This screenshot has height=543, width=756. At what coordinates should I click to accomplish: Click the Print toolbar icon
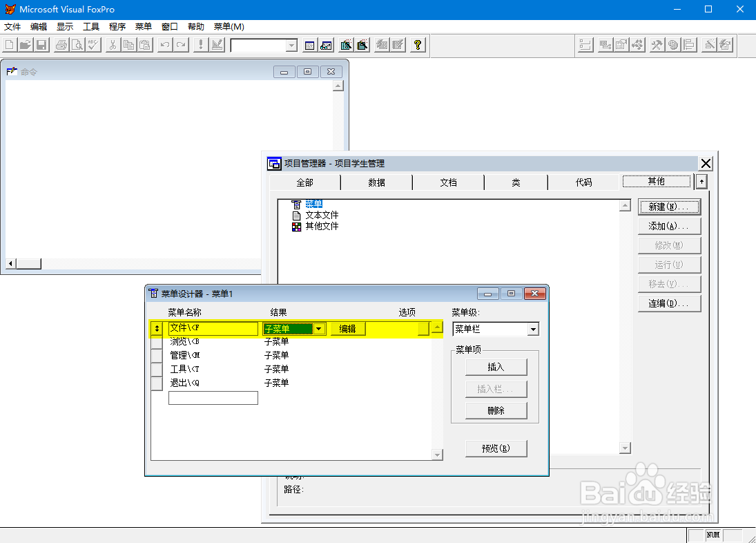[x=61, y=46]
